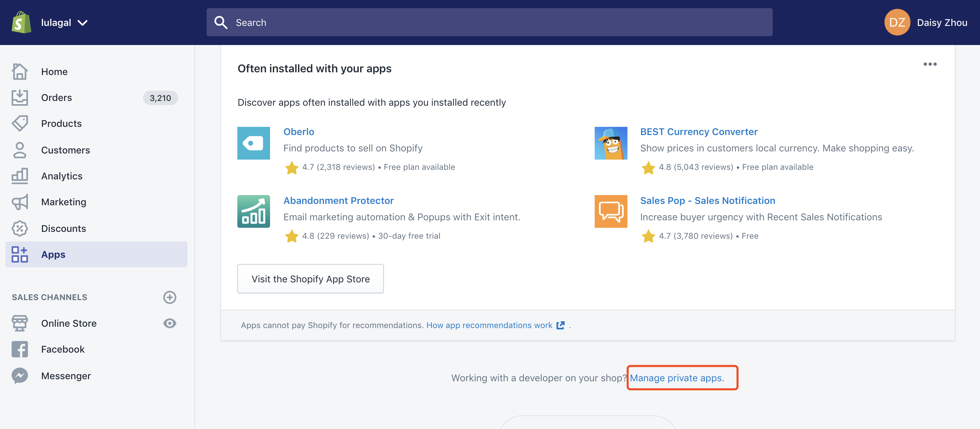This screenshot has width=980, height=429.
Task: Focus the Search input field
Action: (x=489, y=23)
